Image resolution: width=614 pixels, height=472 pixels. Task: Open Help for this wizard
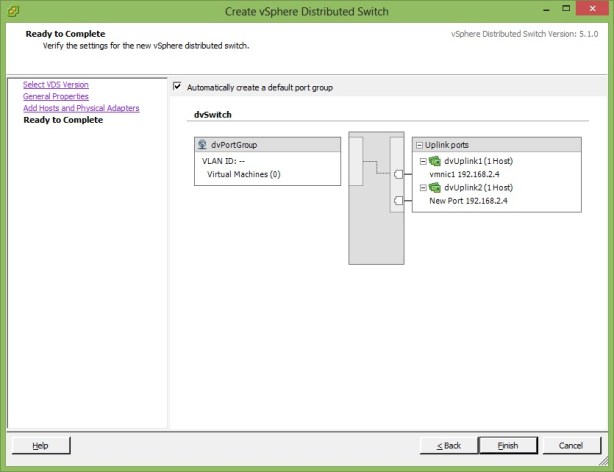click(x=40, y=445)
